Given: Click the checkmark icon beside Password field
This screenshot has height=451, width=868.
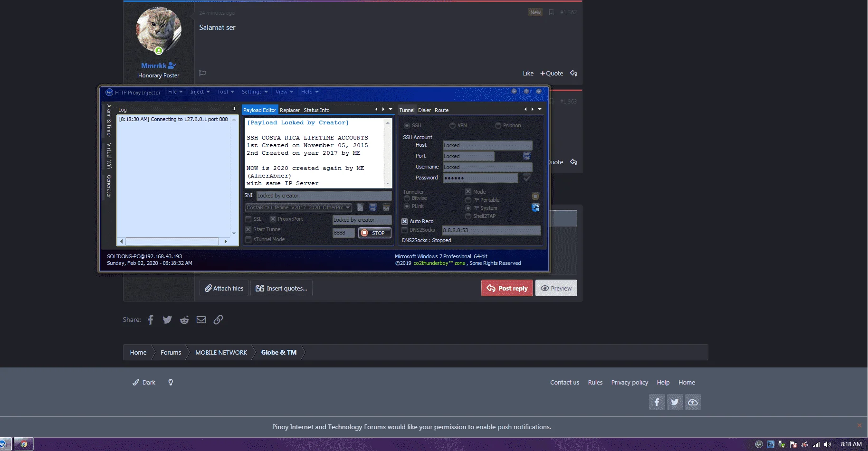Looking at the screenshot, I should click(x=527, y=178).
